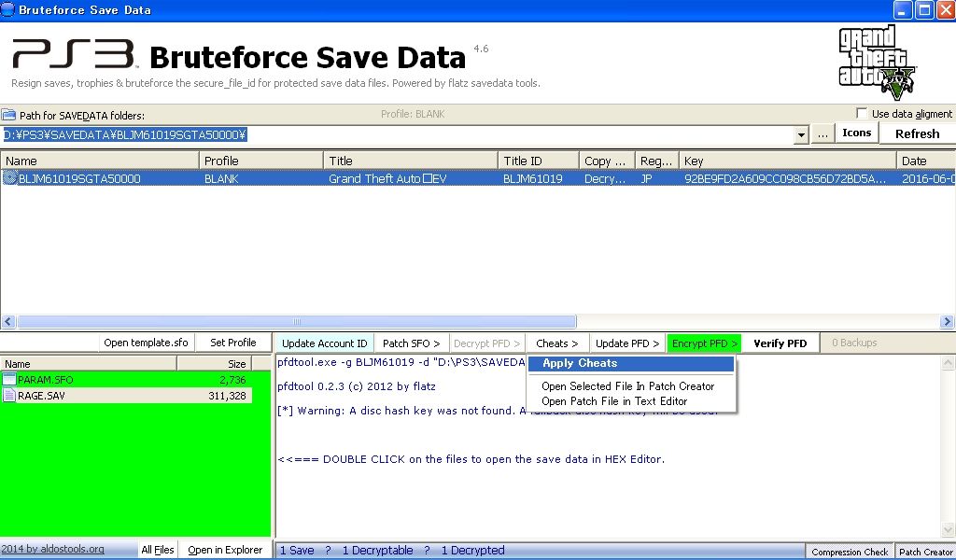Click the 92BE9FD2A609CC098CB56D72BD5A key cell

point(784,178)
